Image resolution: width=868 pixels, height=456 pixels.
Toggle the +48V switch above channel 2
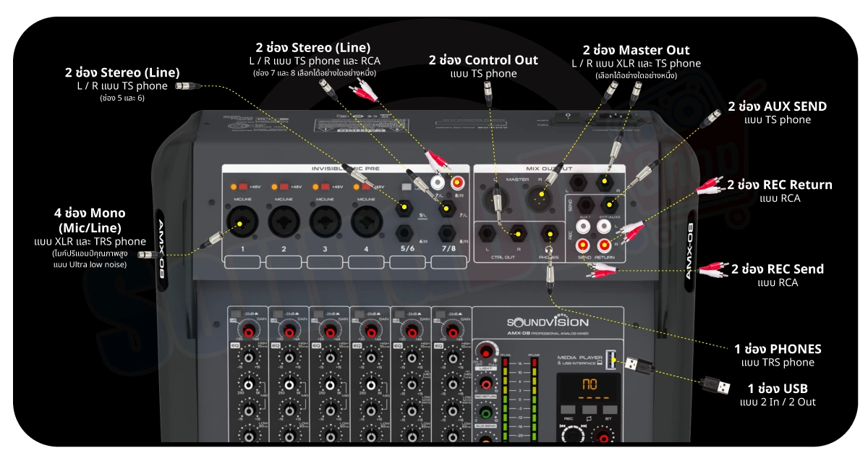point(285,186)
